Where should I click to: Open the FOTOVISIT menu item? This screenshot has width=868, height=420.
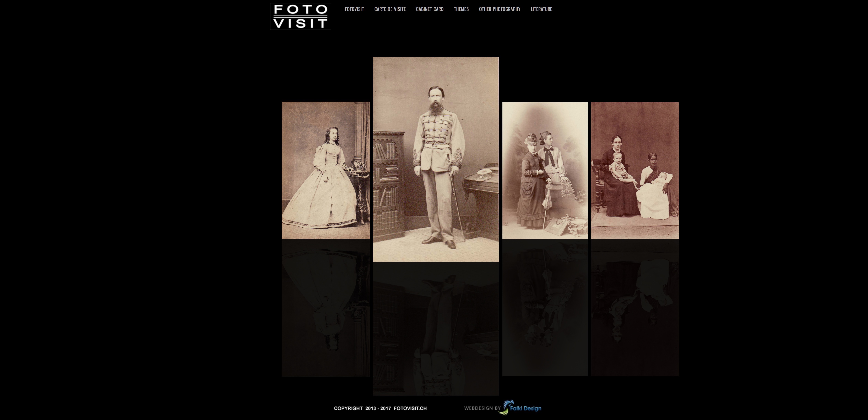pyautogui.click(x=354, y=9)
